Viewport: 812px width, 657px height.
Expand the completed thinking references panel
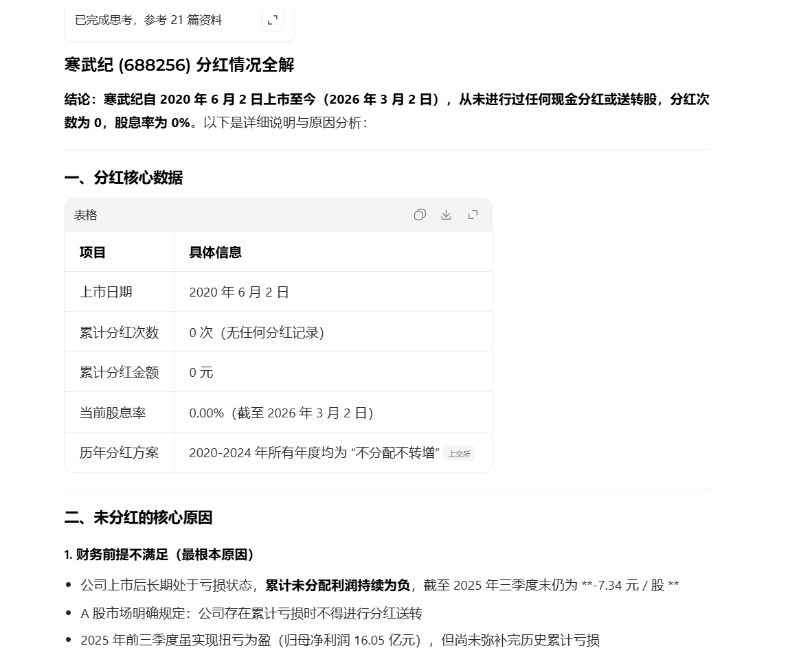pyautogui.click(x=273, y=20)
